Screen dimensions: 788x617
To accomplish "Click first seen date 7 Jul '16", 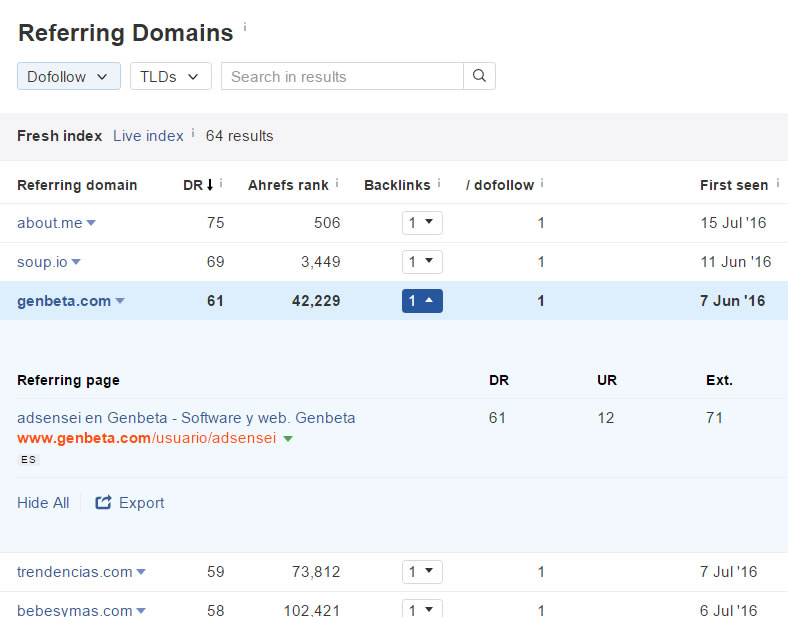I will 728,572.
